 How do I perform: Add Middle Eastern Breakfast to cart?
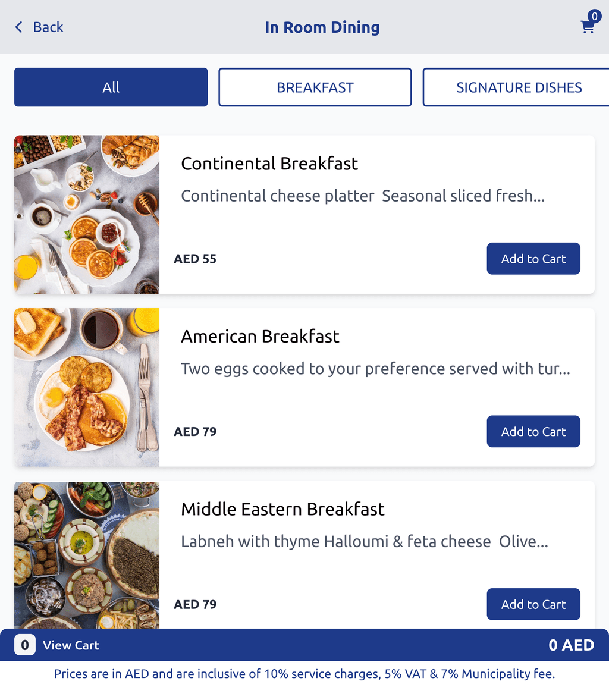click(533, 604)
